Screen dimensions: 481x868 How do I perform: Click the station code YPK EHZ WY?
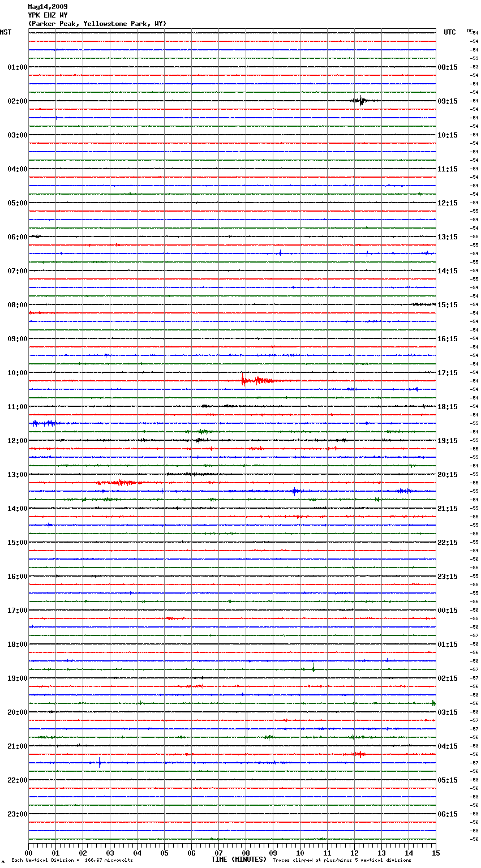tap(48, 15)
